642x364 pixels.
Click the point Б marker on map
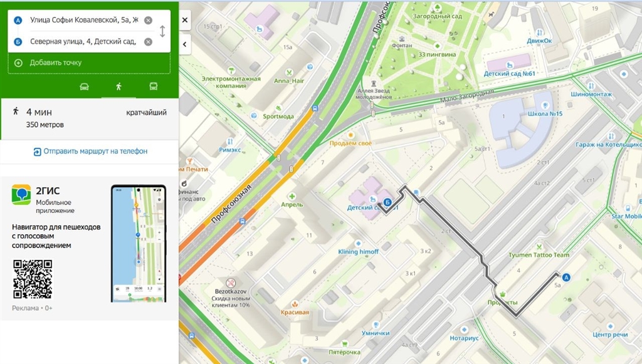click(387, 202)
